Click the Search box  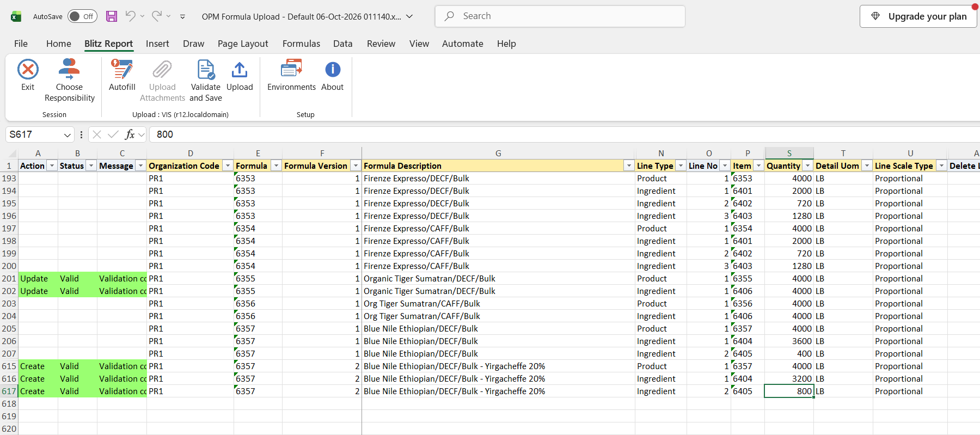tap(560, 16)
